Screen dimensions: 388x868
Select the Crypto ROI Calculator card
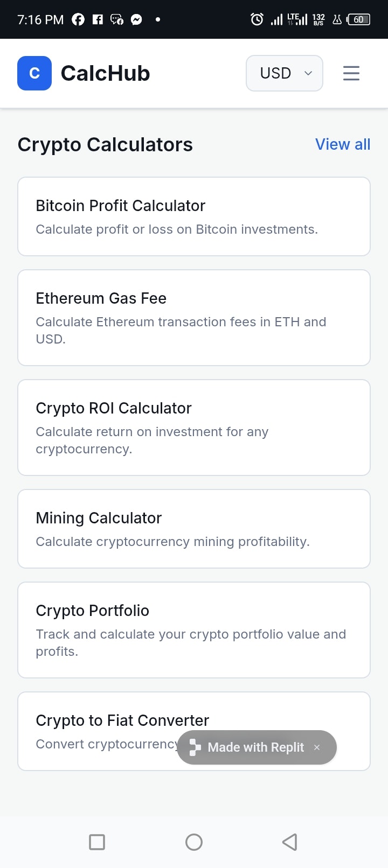(x=194, y=428)
